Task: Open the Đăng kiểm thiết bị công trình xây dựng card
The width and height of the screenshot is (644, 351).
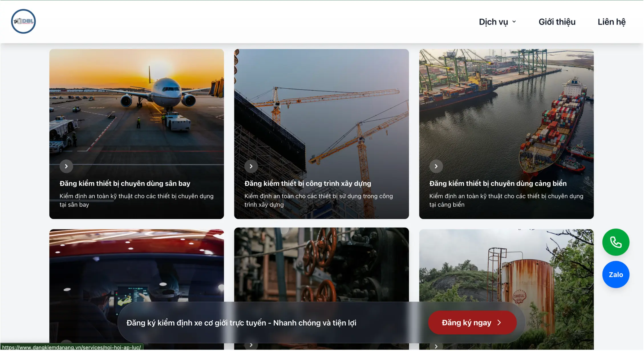Action: coord(308,183)
